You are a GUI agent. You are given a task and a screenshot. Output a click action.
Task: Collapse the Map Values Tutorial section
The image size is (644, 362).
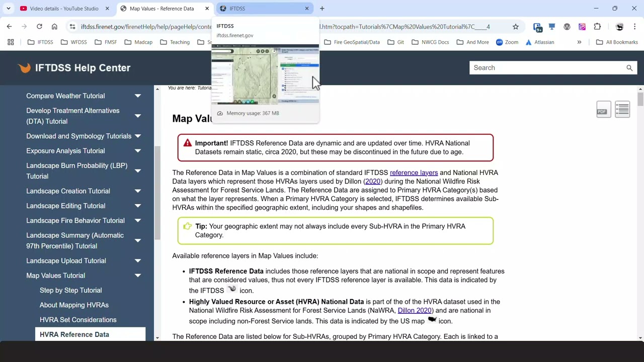pos(137,276)
